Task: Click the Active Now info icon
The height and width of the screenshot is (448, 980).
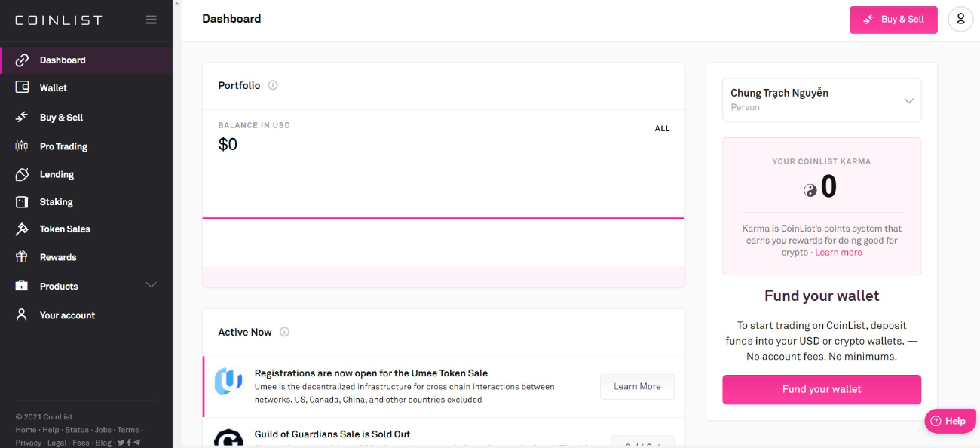Action: [284, 332]
